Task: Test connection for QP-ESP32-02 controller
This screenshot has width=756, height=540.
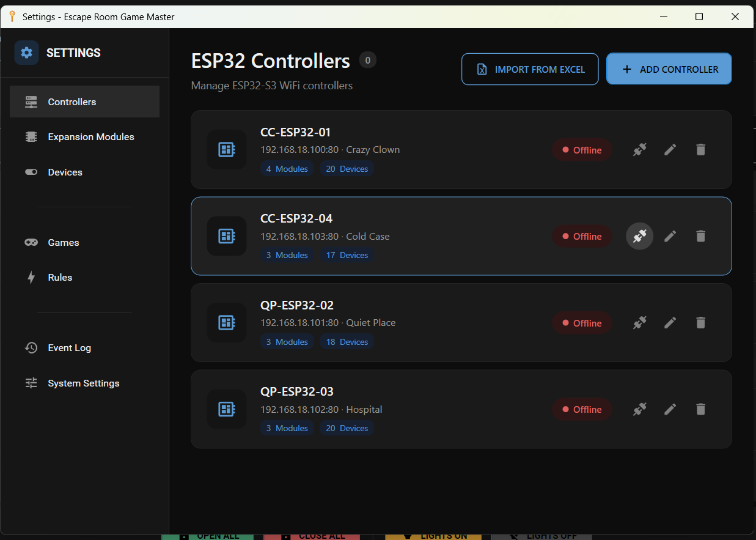Action: (x=639, y=322)
